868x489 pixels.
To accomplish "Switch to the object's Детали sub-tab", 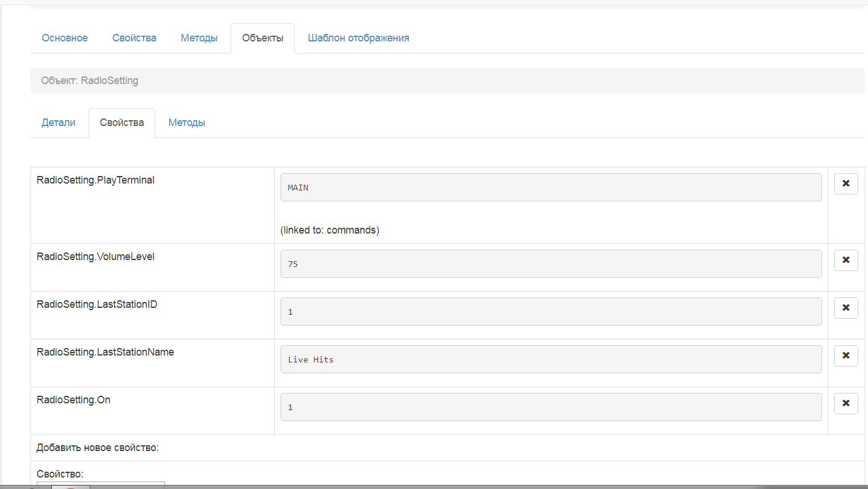I will click(x=59, y=123).
